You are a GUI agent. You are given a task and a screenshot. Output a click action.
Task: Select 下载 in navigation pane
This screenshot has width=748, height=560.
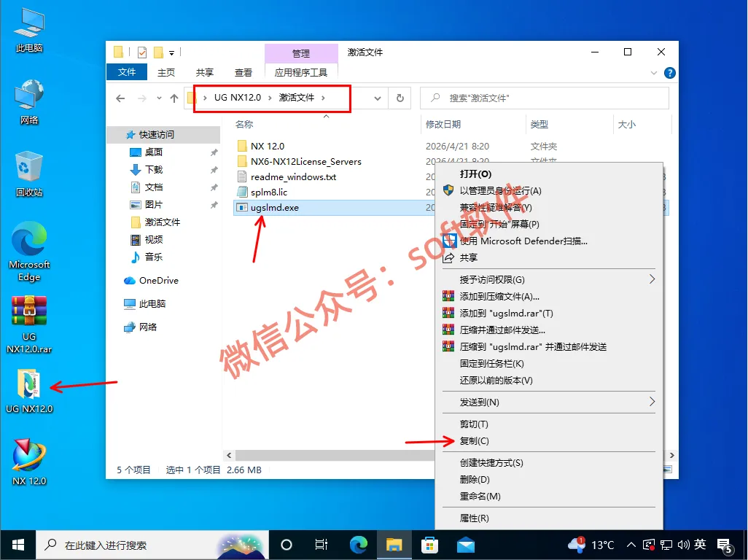(x=154, y=169)
